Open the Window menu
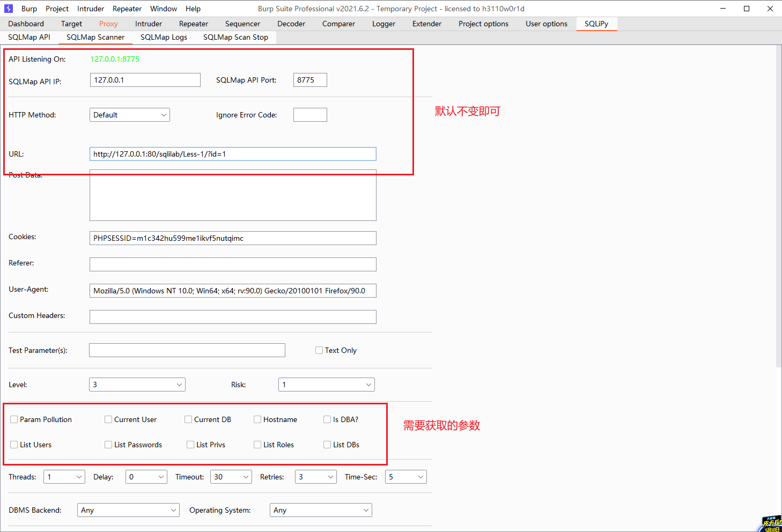Screen dimensions: 782x532 [164, 9]
